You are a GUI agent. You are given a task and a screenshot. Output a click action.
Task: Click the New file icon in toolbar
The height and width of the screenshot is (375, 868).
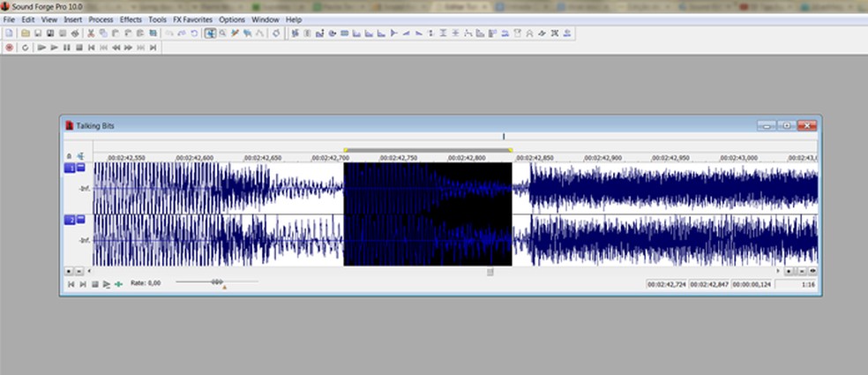click(9, 34)
